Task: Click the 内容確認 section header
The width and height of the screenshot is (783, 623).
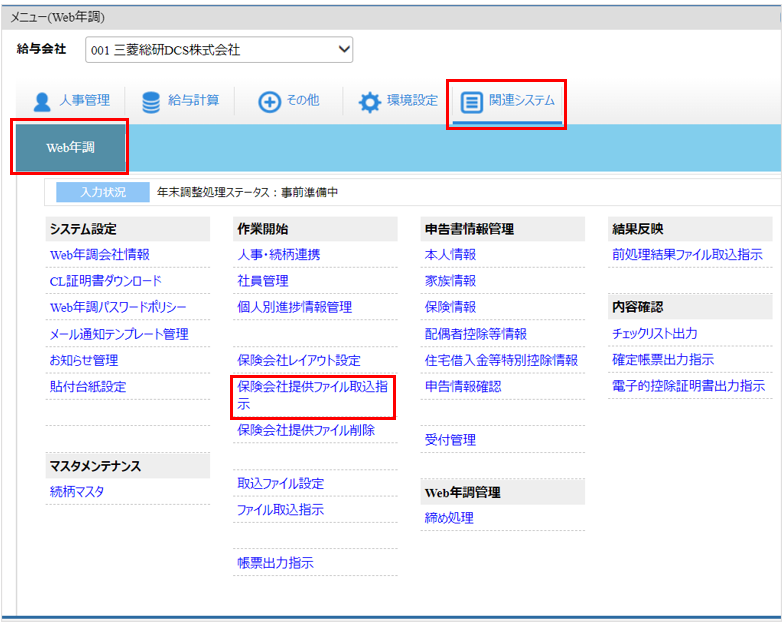Action: click(690, 307)
